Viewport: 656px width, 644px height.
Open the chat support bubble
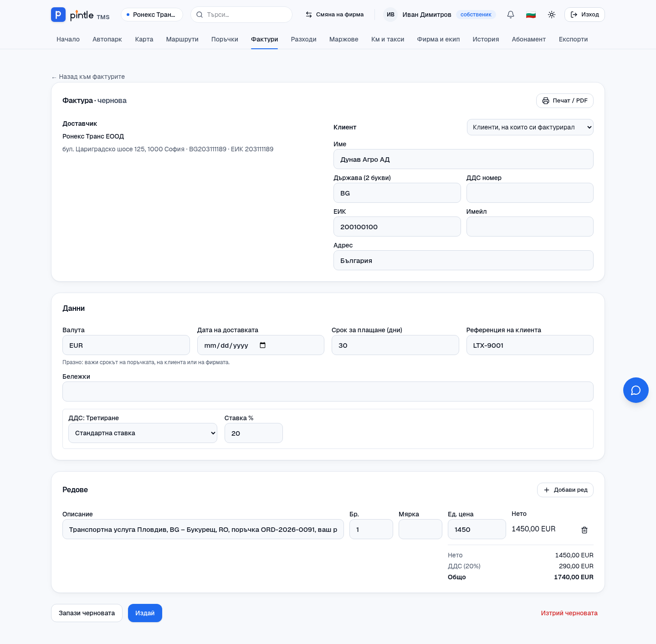pos(636,390)
